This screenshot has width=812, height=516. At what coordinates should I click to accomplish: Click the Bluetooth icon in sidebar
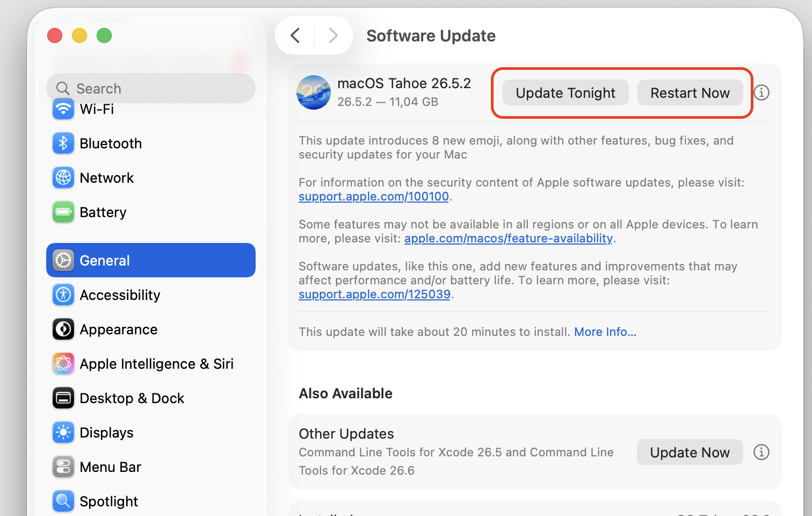63,144
